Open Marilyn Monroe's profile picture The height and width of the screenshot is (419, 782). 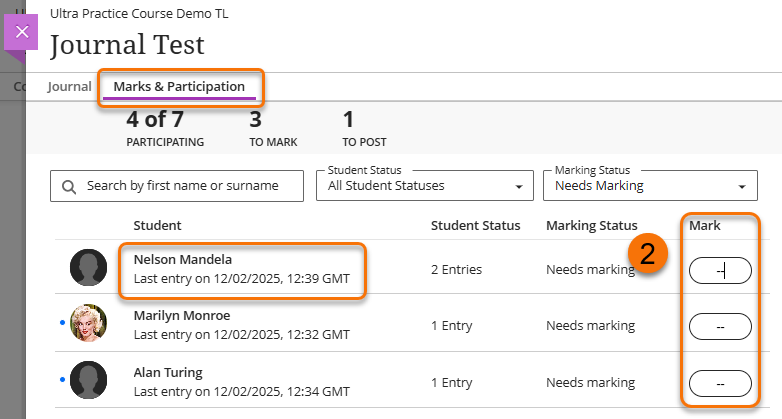88,324
